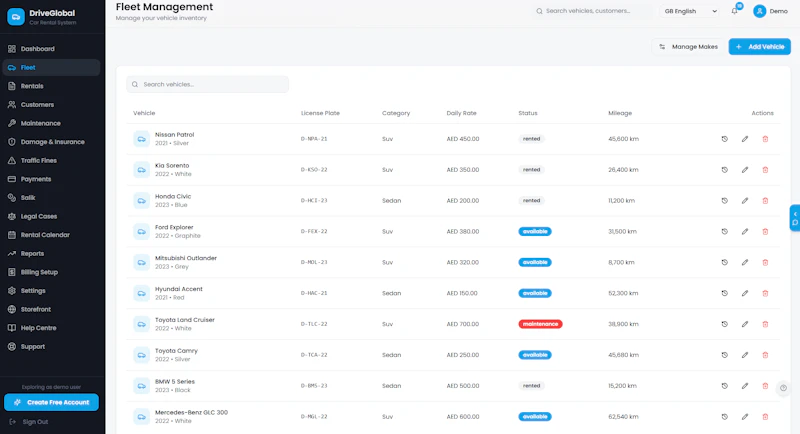The height and width of the screenshot is (434, 800).
Task: Edit the Nissan Patrol vehicle
Action: pos(745,139)
